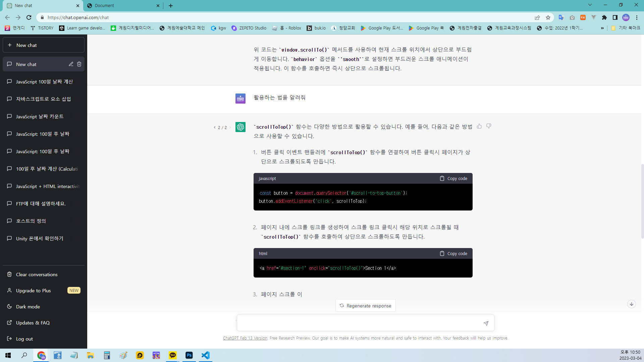644x362 pixels.
Task: Click the chat message input field
Action: pyautogui.click(x=359, y=323)
